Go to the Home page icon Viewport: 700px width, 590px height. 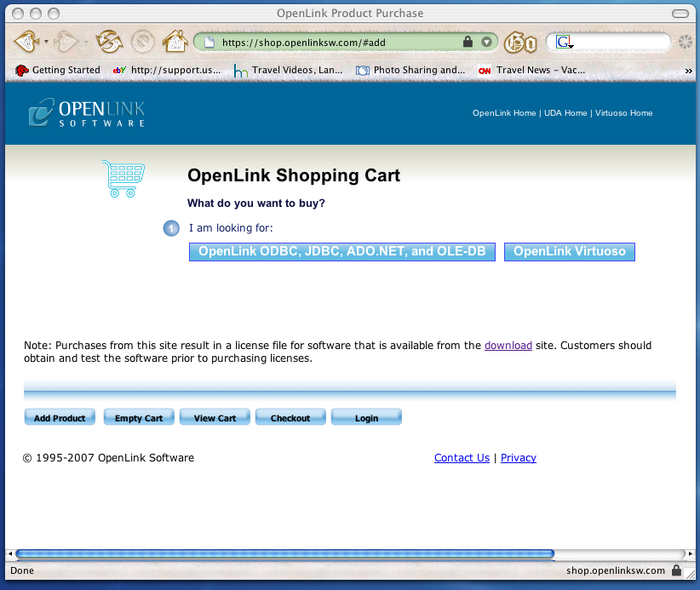175,42
